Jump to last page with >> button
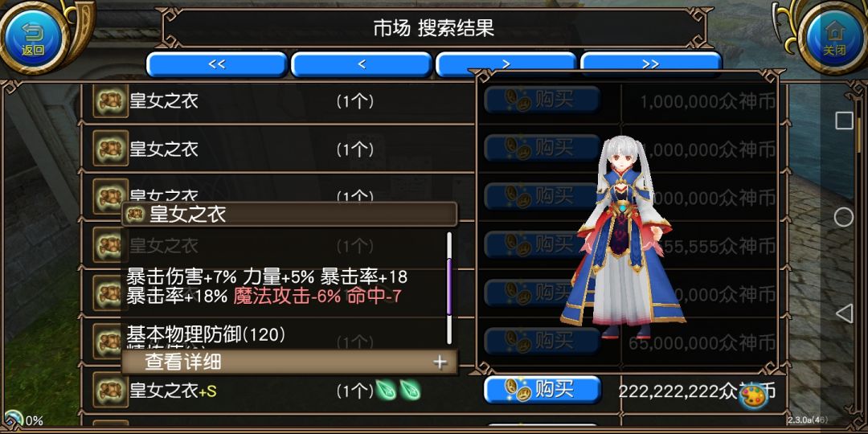Viewport: 868px width, 434px height. [651, 64]
